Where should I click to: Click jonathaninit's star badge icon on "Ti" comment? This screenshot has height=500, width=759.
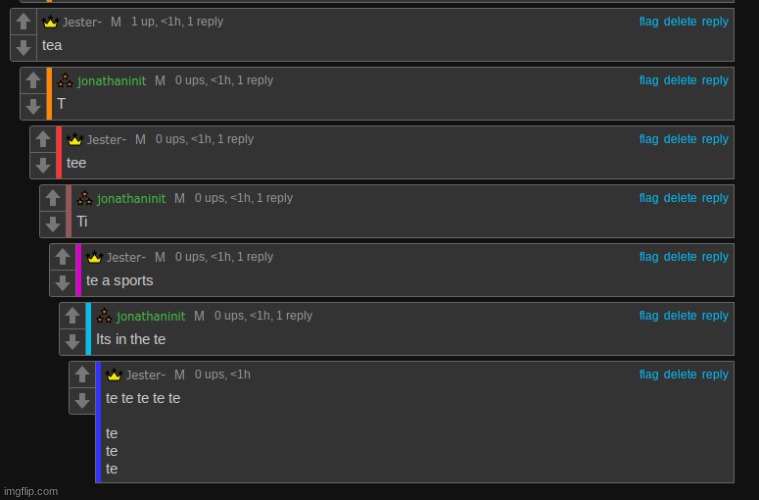84,198
